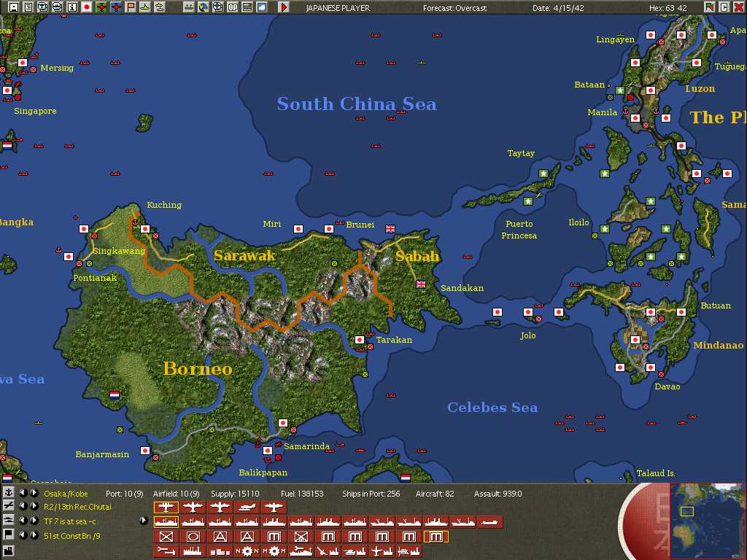Viewport: 747px width, 560px height.
Task: Open the document list icon in top toolbar
Action: click(x=28, y=7)
